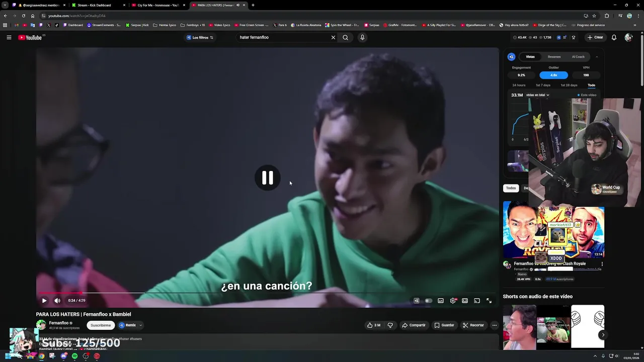Dislike the video

pyautogui.click(x=390, y=325)
